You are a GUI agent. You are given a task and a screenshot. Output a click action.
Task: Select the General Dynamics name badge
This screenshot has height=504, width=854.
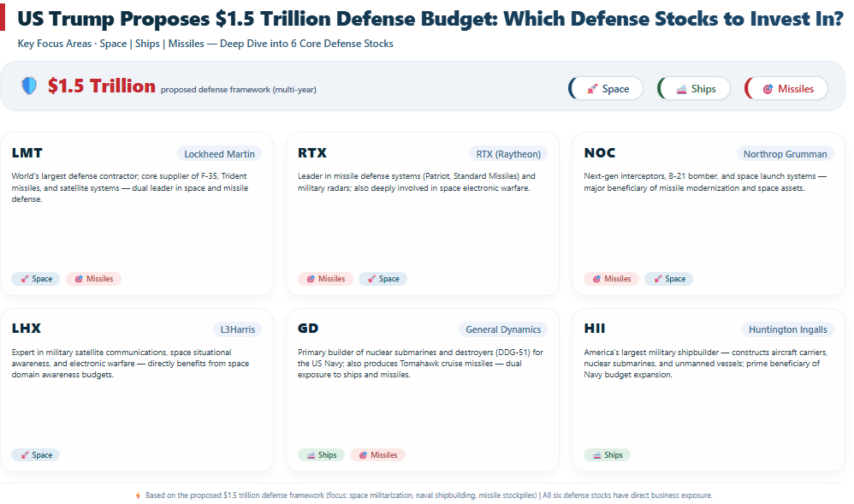pos(502,329)
